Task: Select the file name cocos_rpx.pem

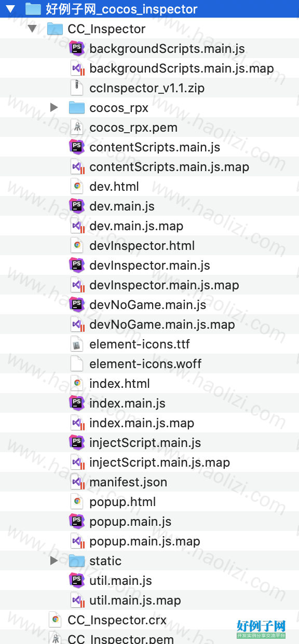Action: (133, 128)
